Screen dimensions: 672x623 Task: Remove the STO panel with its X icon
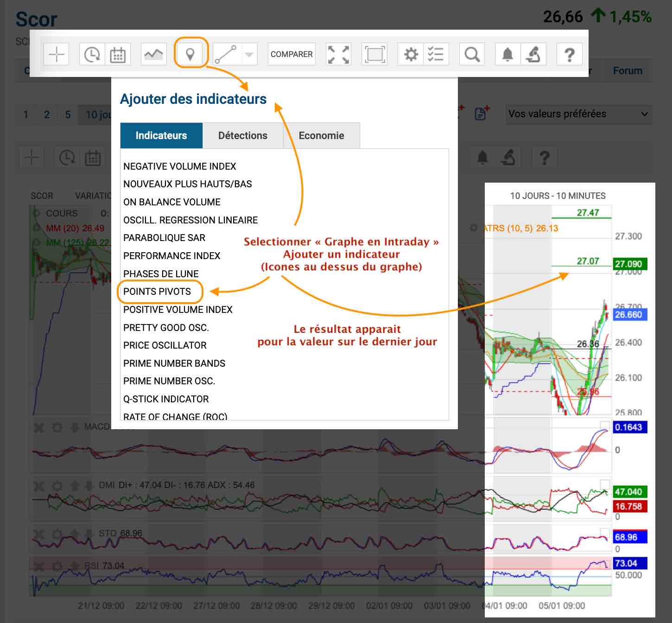[39, 534]
